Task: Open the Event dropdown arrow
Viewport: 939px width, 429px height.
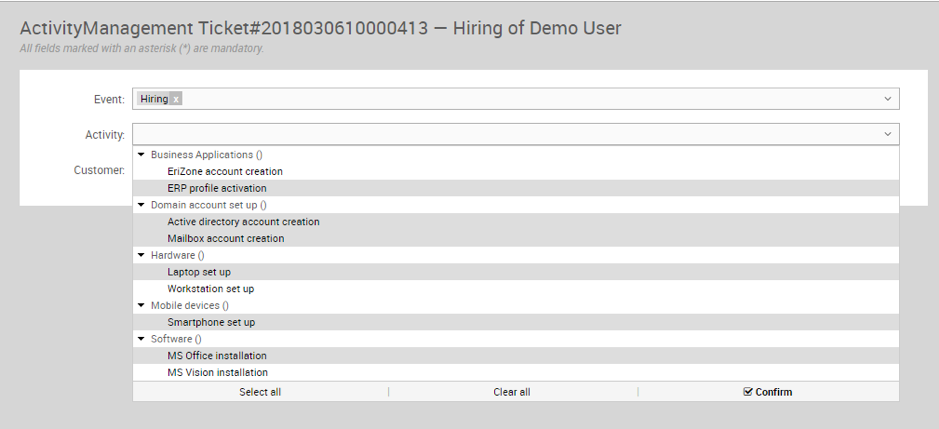Action: tap(887, 99)
